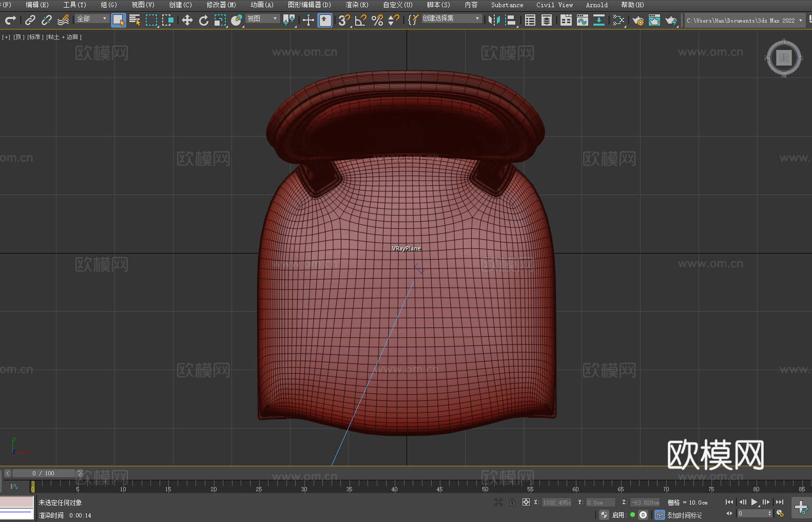Toggle Window/Crossing selection mode
Screen dimensions: 812x522
point(168,20)
